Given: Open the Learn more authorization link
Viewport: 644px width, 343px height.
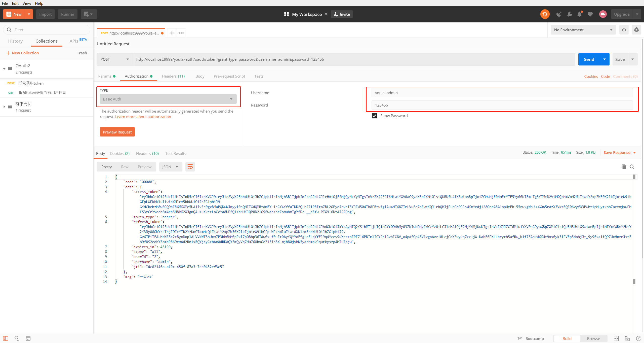Looking at the screenshot, I should click(143, 116).
